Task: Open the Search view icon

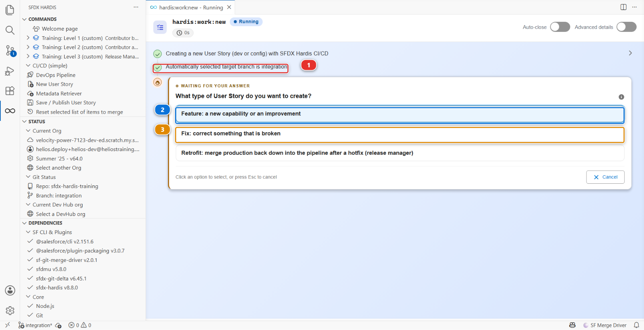Action: [10, 30]
